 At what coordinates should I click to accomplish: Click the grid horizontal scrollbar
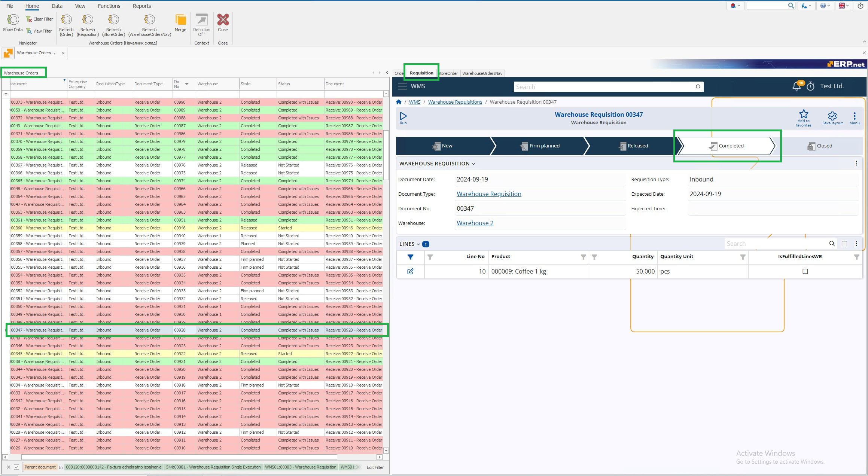point(179,457)
